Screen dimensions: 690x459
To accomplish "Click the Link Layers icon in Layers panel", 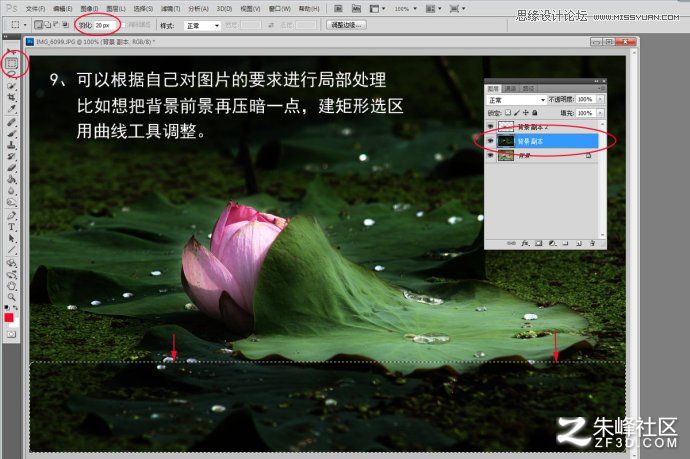I will point(511,243).
